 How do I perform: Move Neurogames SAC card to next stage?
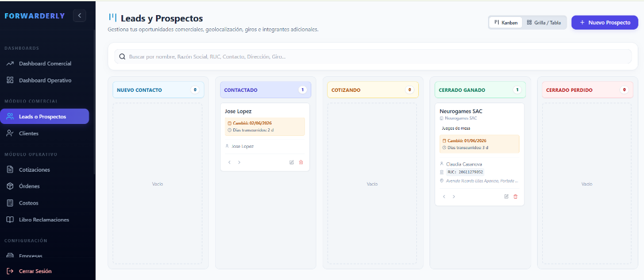point(454,196)
